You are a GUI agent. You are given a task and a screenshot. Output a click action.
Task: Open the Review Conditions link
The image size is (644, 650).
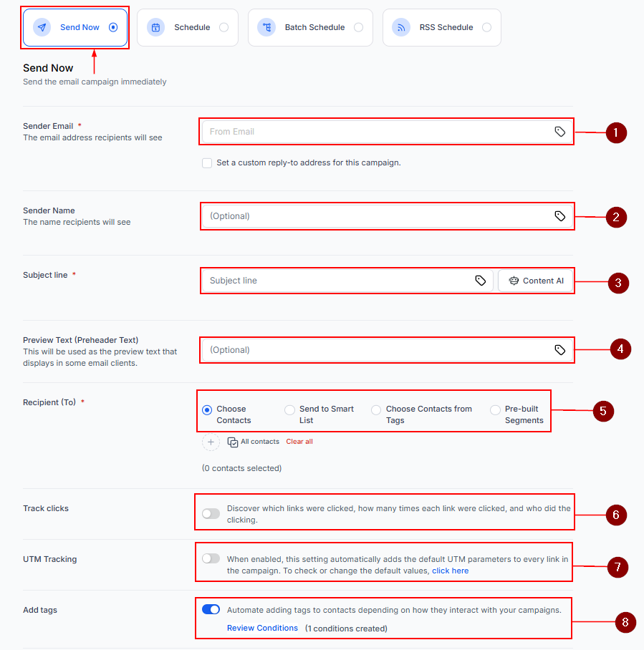[262, 628]
